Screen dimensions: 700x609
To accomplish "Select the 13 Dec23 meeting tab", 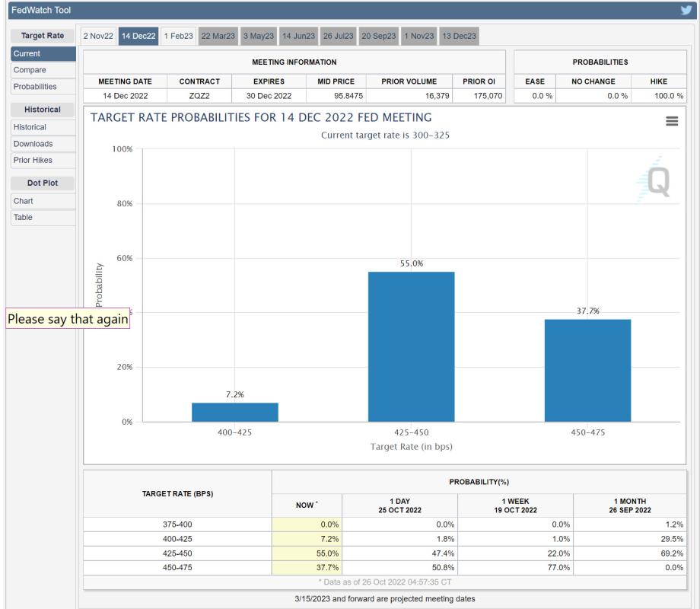I will click(459, 36).
